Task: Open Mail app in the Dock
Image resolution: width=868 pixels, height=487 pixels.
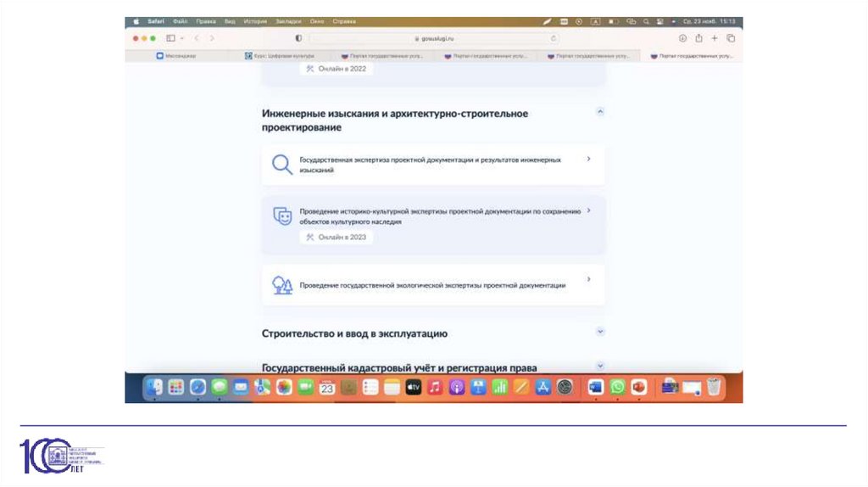Action: (x=241, y=387)
